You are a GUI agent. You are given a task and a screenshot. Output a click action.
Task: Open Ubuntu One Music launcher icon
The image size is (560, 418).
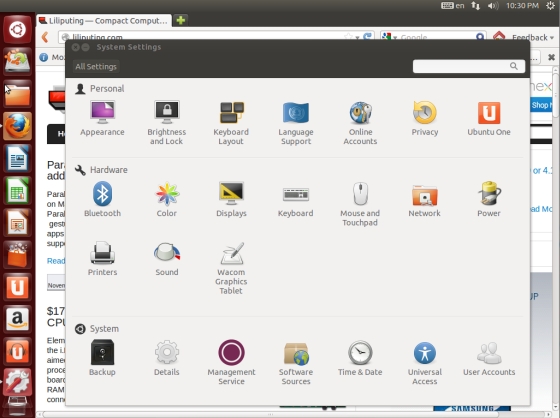coord(17,351)
